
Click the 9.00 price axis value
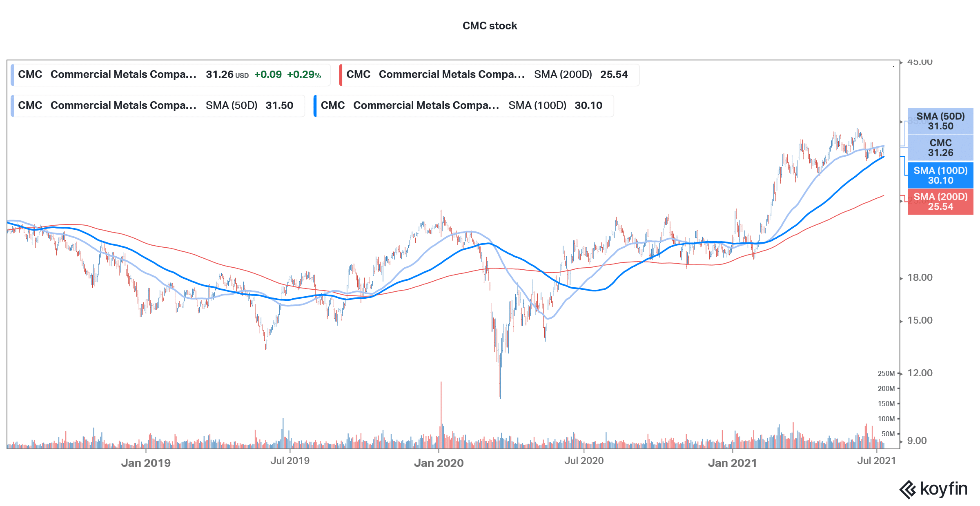917,441
